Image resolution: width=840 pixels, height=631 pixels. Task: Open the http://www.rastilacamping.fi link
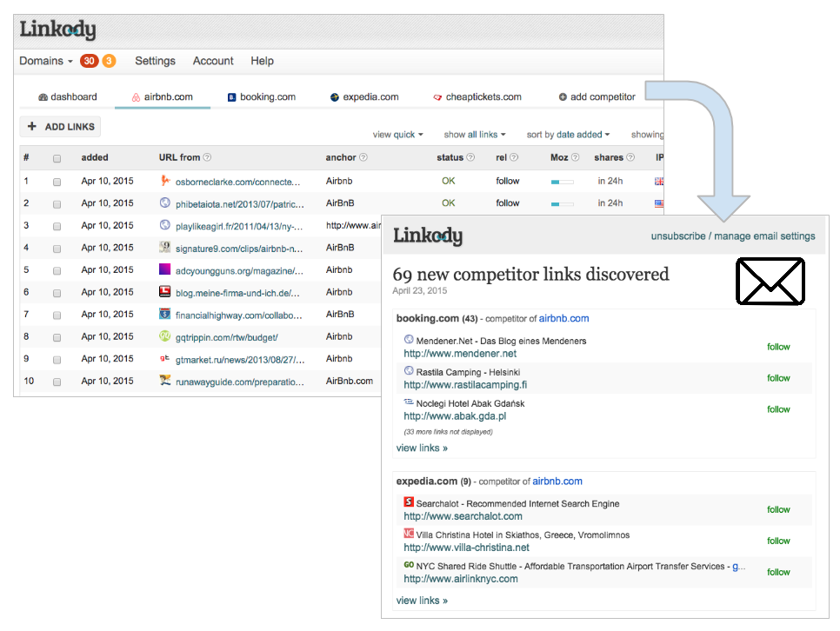pos(465,385)
